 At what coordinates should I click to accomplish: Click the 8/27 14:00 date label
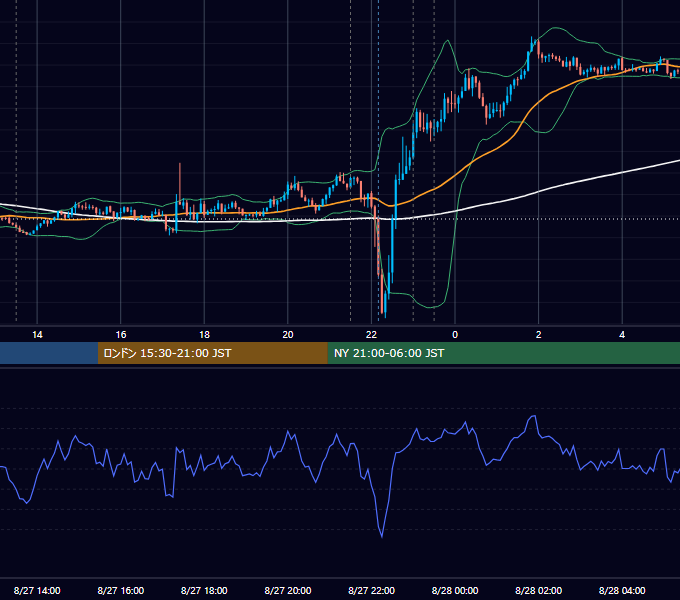pos(37,590)
